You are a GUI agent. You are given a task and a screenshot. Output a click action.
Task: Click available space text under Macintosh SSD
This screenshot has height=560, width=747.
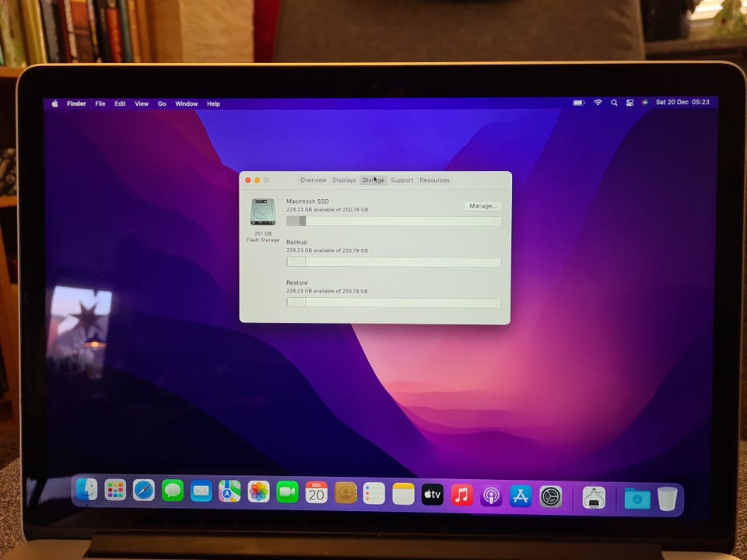click(x=327, y=209)
